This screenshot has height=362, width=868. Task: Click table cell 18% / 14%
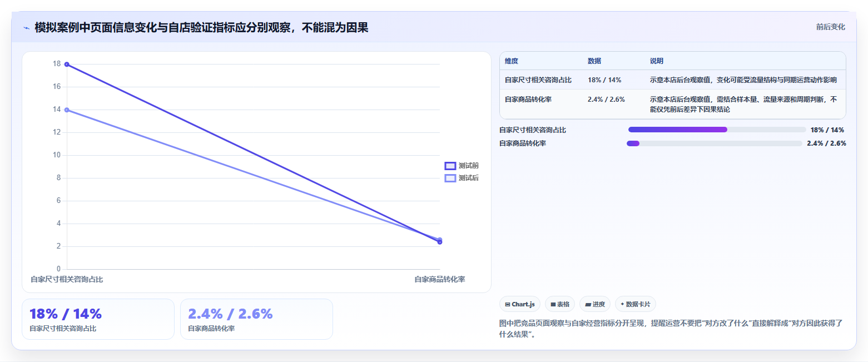tap(604, 80)
